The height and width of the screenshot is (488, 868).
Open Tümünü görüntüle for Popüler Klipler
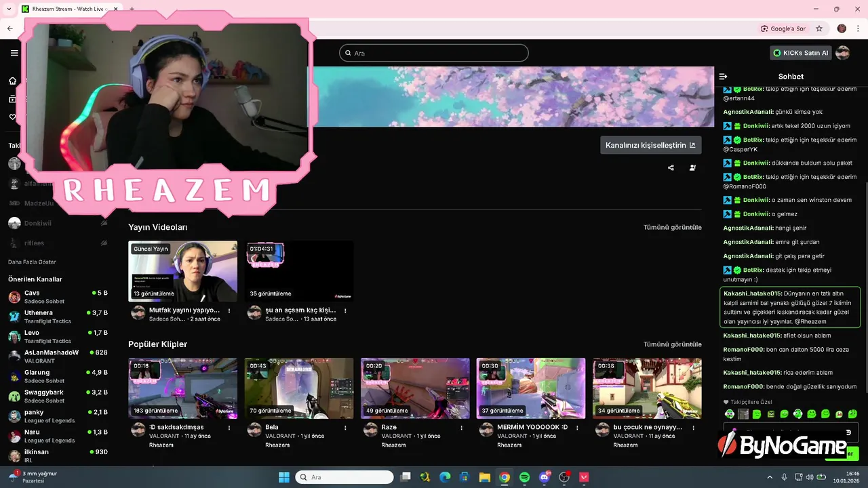point(673,344)
